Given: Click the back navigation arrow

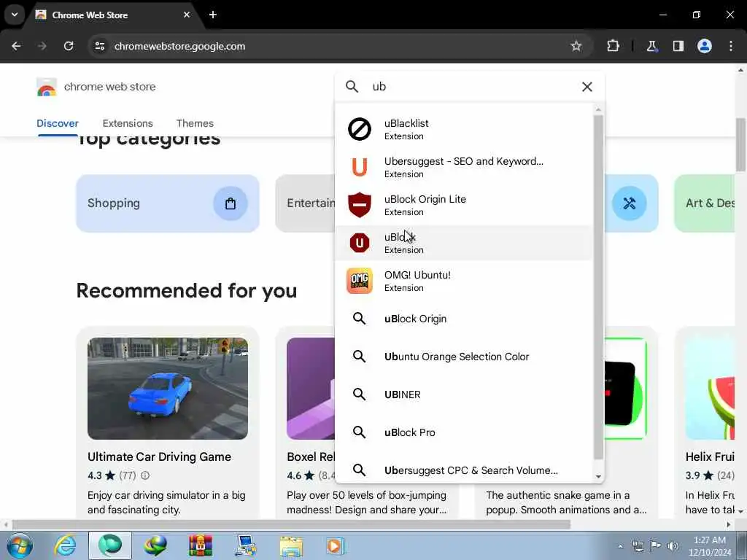Looking at the screenshot, I should point(16,46).
